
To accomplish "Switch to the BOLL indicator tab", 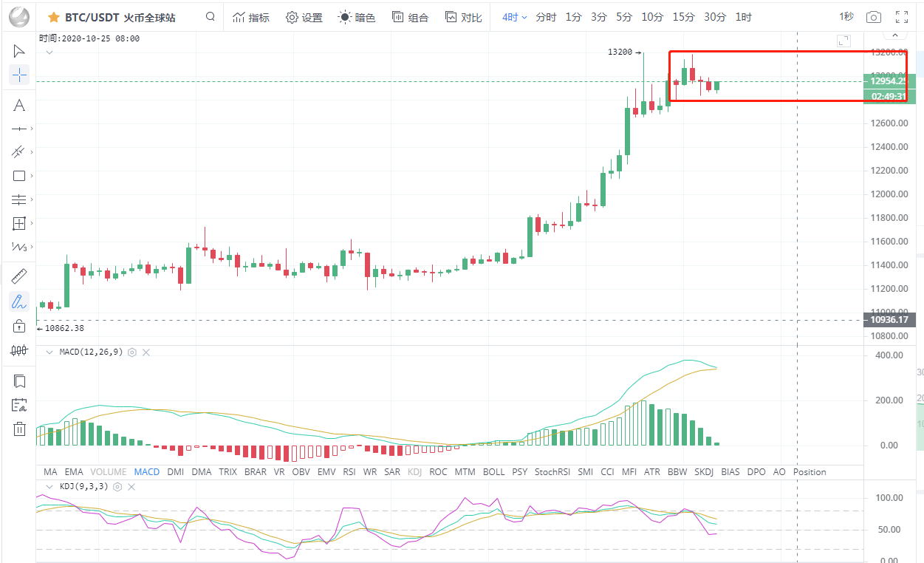I will coord(493,472).
